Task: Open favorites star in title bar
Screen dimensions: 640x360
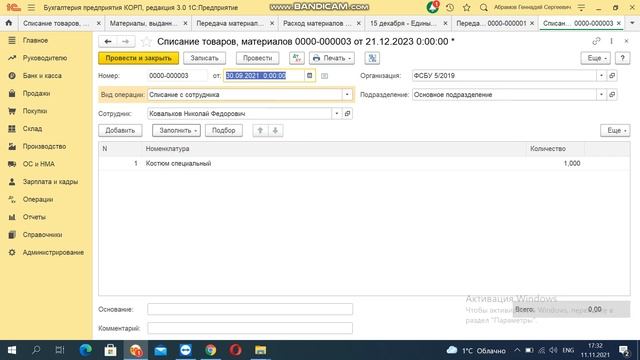Action: 467,7
